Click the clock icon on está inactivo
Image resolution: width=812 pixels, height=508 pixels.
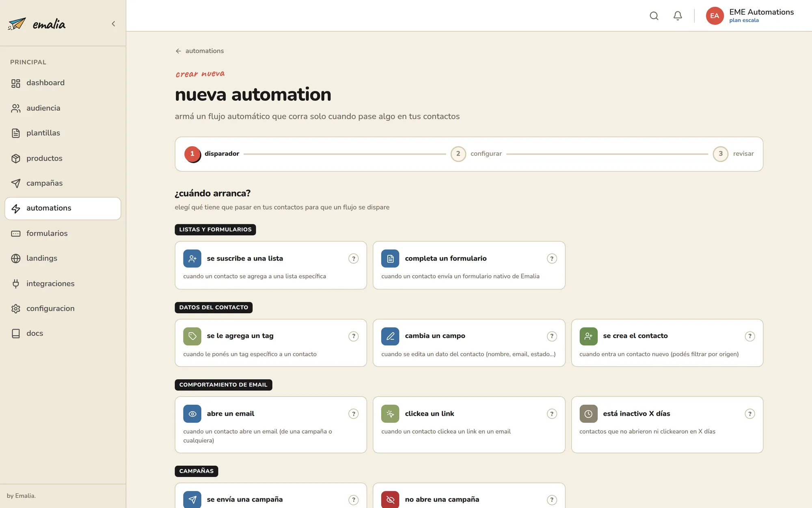tap(588, 414)
